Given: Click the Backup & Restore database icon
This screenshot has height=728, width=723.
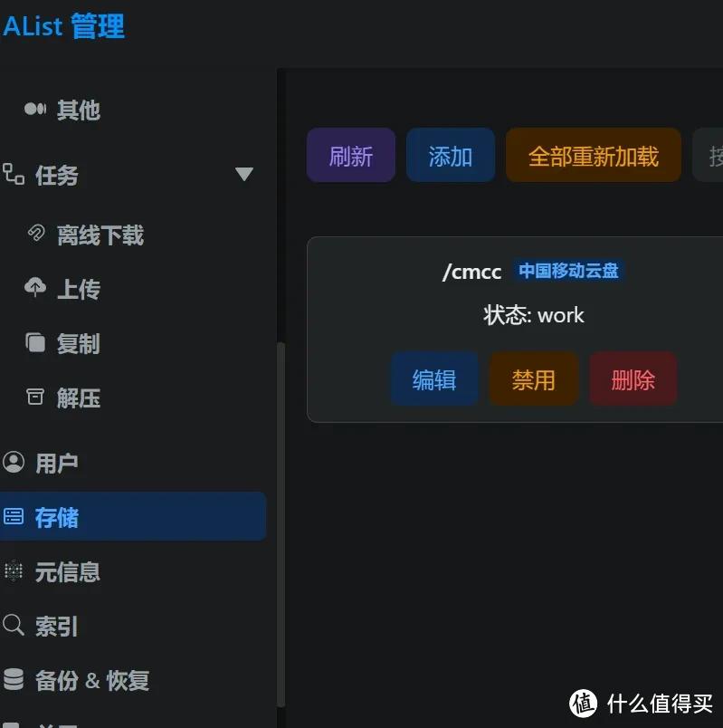Looking at the screenshot, I should (14, 680).
